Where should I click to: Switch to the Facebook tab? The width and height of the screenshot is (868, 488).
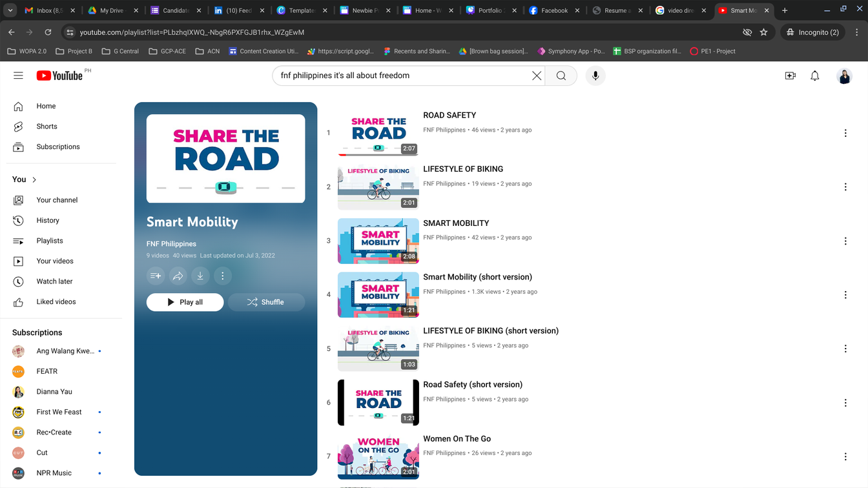(x=553, y=10)
